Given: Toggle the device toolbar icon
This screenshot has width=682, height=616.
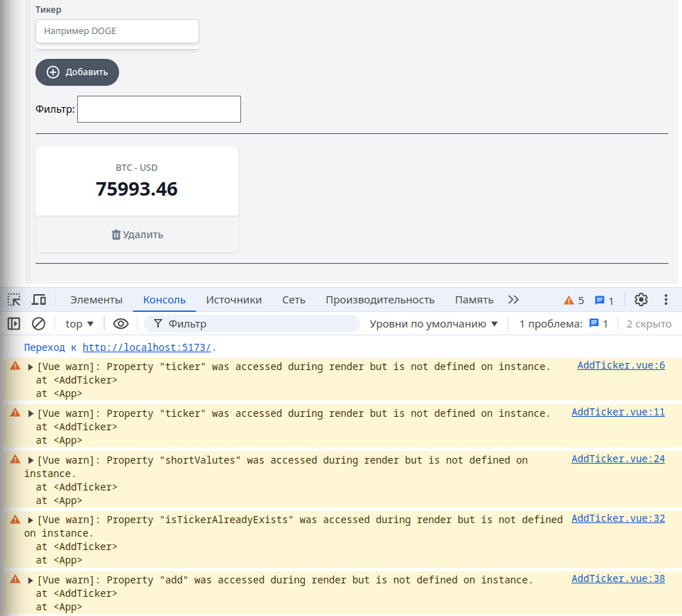Looking at the screenshot, I should pyautogui.click(x=39, y=300).
